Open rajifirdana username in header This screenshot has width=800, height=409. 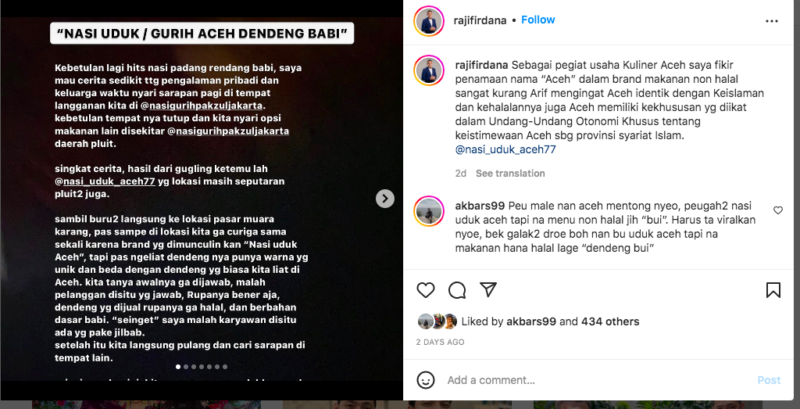[480, 20]
